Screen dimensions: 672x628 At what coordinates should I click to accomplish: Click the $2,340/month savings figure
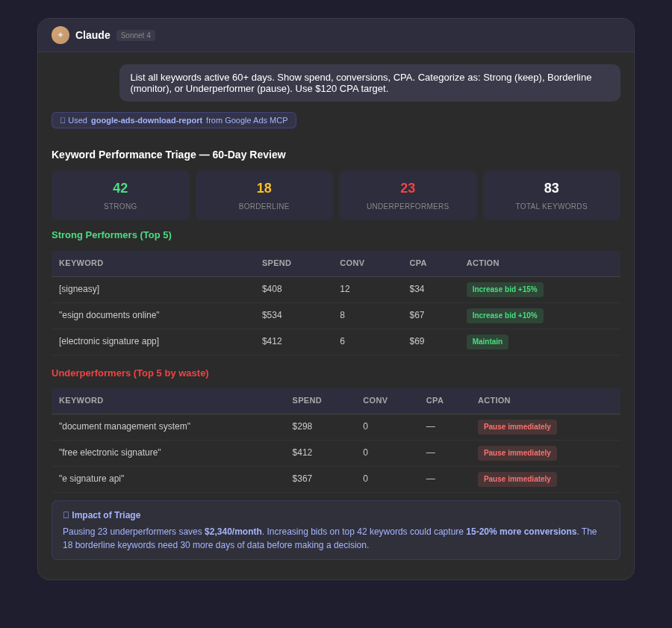coord(233,532)
